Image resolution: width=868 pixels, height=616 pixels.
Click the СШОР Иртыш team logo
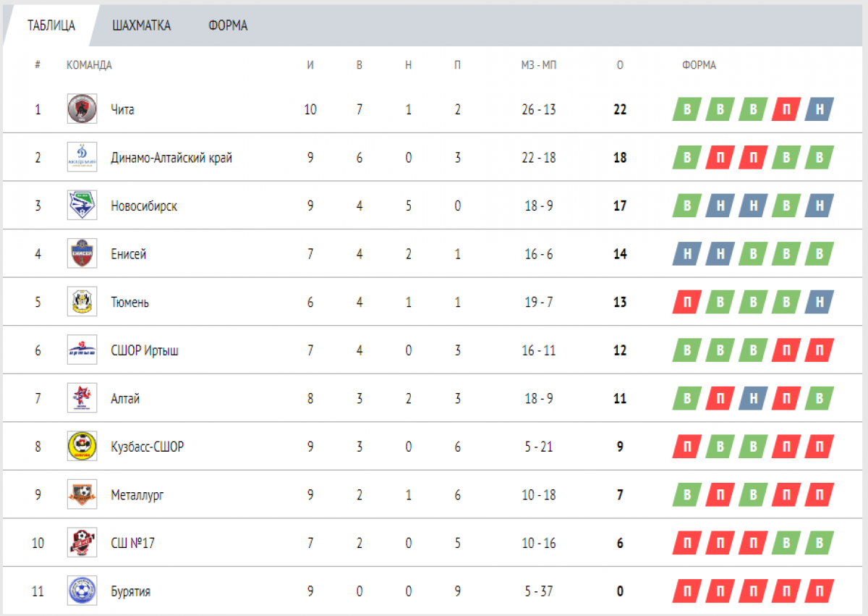(82, 350)
